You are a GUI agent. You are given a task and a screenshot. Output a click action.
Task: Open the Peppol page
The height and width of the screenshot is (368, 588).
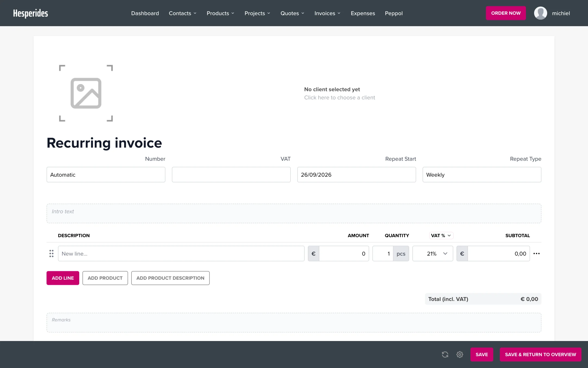click(394, 13)
